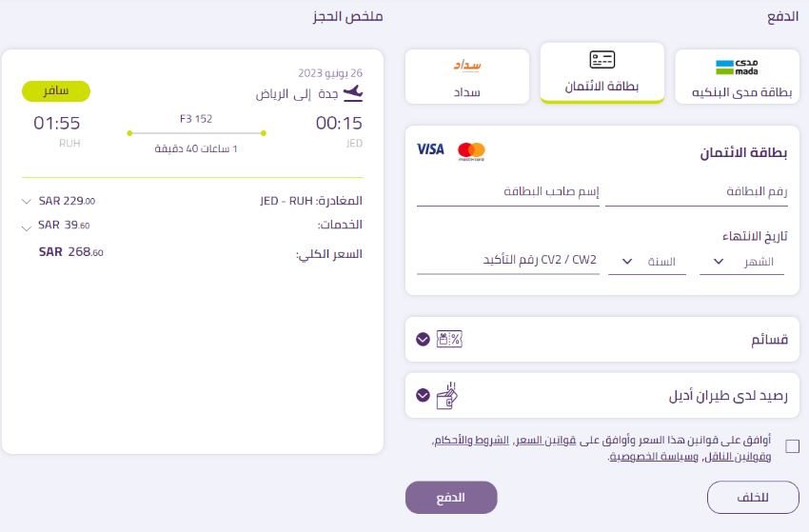Expand the departure fare SAR 229 breakdown
Viewport: 809px width, 532px height.
[x=26, y=201]
